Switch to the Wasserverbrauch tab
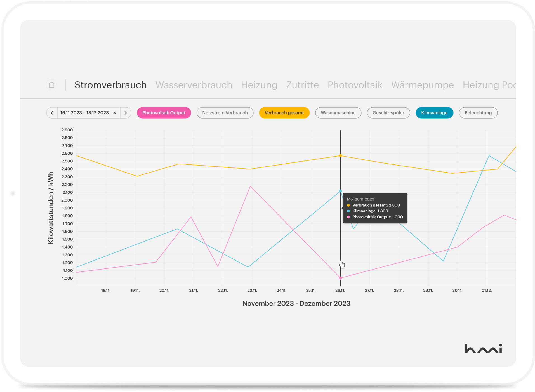Screen dimensions: 535x392 pos(194,85)
